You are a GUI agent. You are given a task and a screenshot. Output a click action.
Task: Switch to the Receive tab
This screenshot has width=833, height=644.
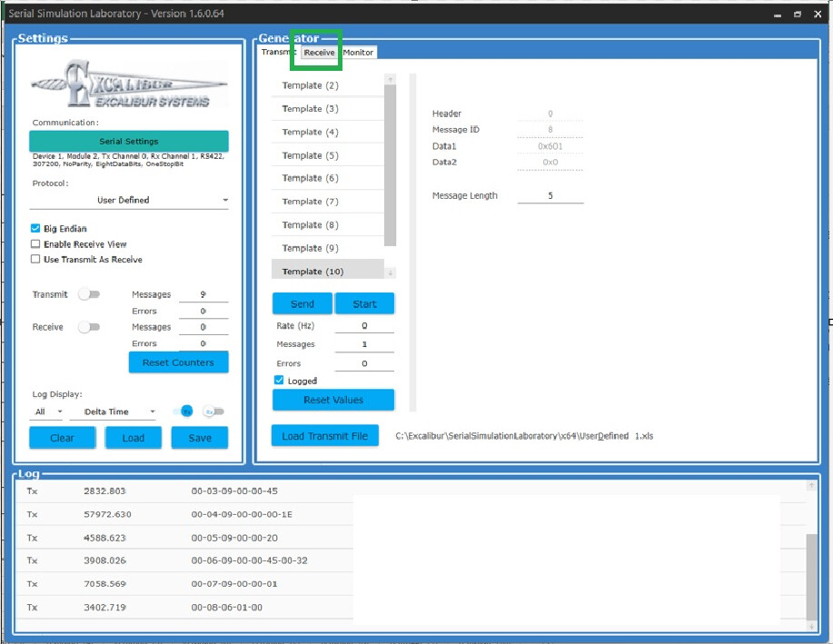pos(317,53)
